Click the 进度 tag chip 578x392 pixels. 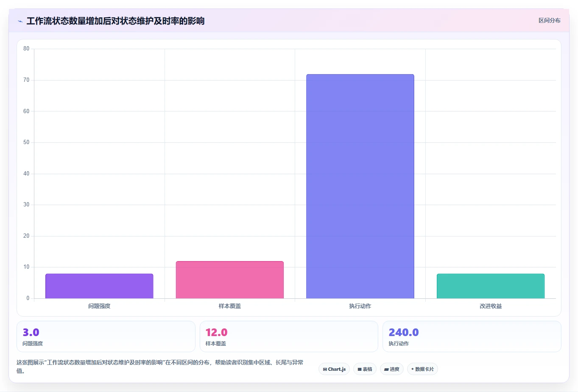pos(392,369)
